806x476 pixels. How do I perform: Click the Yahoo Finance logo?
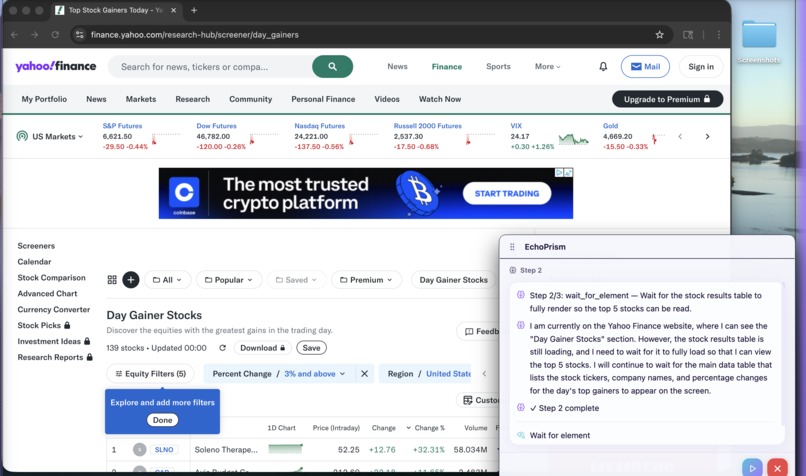56,66
